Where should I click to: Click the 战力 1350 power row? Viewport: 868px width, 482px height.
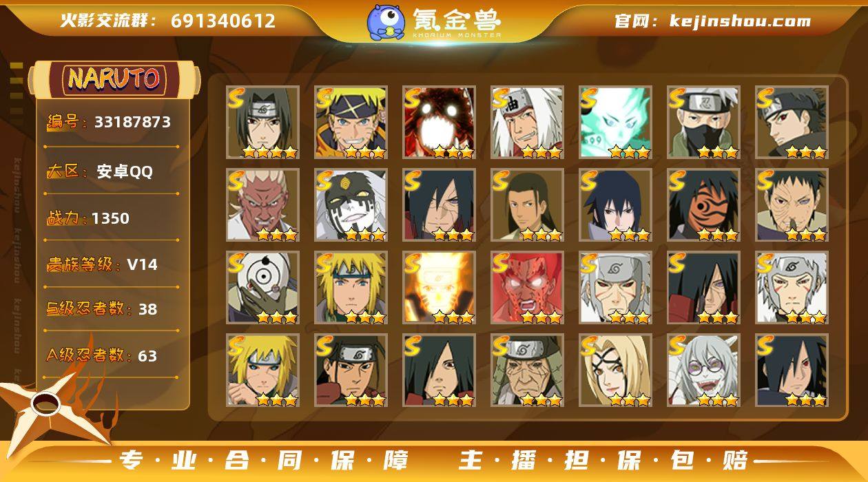88,218
